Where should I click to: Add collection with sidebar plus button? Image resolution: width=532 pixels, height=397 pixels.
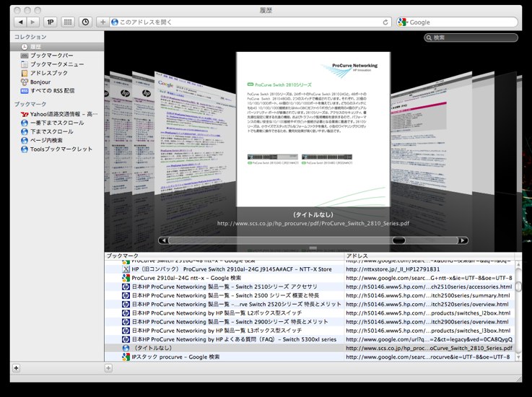(17, 368)
